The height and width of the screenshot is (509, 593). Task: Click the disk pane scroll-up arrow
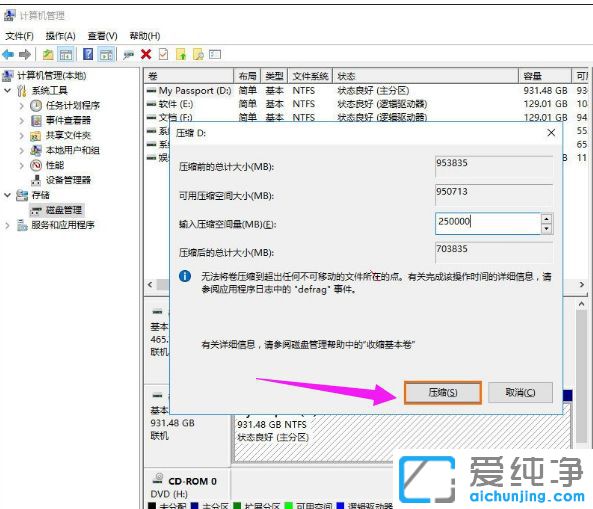tap(582, 304)
